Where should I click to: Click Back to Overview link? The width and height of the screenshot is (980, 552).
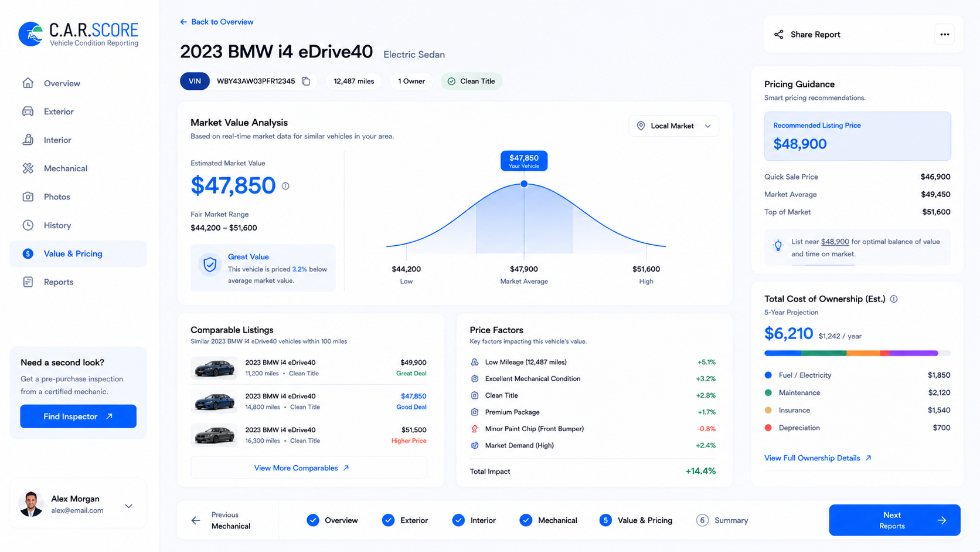click(217, 22)
